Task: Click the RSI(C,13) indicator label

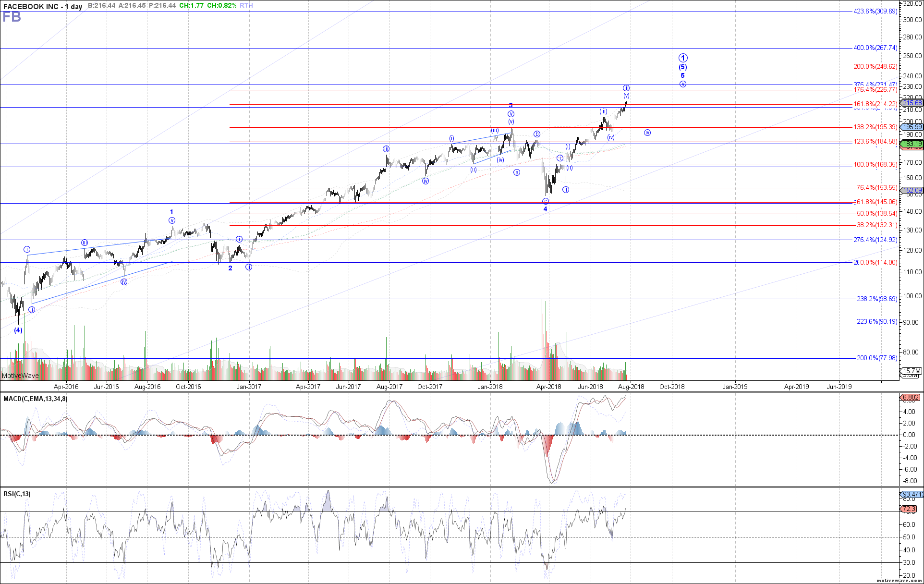Action: [x=17, y=494]
